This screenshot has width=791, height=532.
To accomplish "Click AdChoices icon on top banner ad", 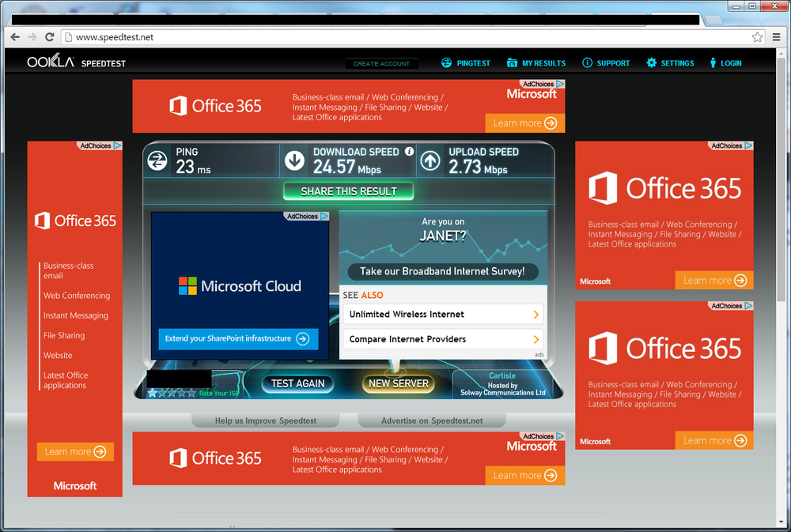I will point(560,85).
